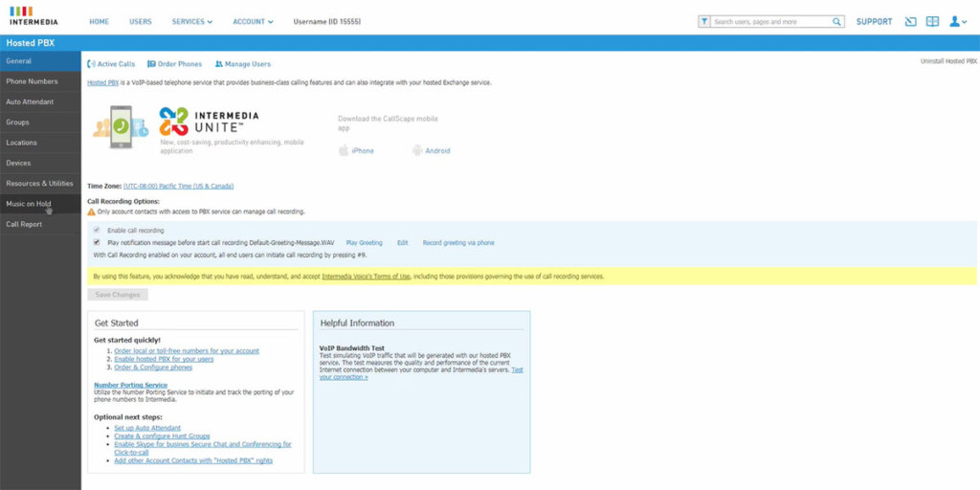Screen dimensions: 980x490
Task: Click the Manage Users people icon
Action: pos(219,64)
